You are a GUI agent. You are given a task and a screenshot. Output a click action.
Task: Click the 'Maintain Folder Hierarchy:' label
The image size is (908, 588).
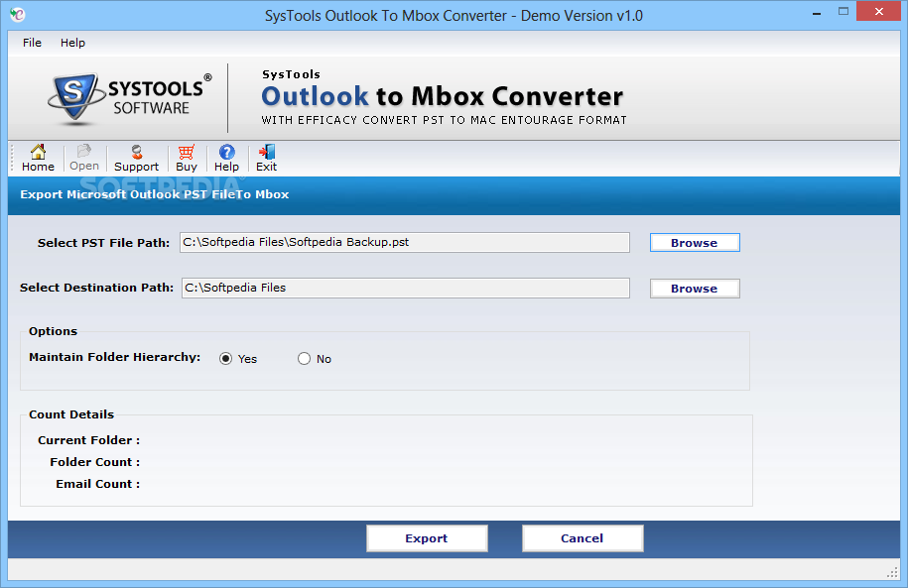point(115,357)
